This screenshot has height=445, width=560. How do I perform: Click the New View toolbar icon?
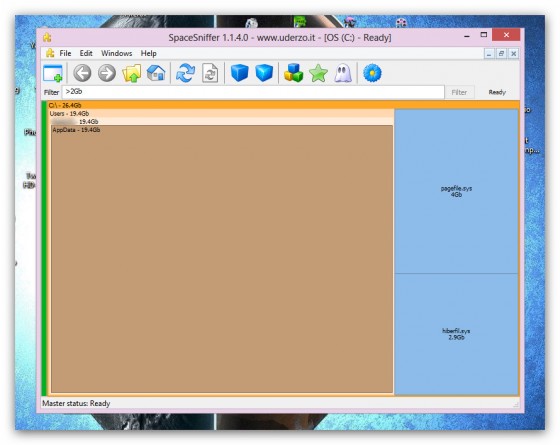(53, 73)
